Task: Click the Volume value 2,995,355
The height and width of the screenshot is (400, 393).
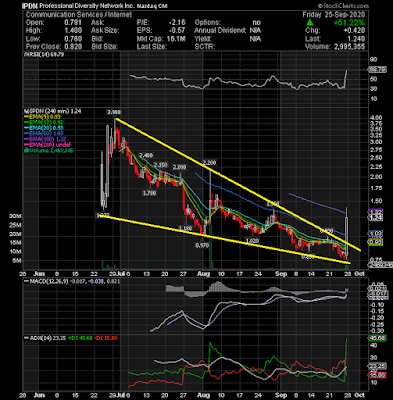Action: 350,47
